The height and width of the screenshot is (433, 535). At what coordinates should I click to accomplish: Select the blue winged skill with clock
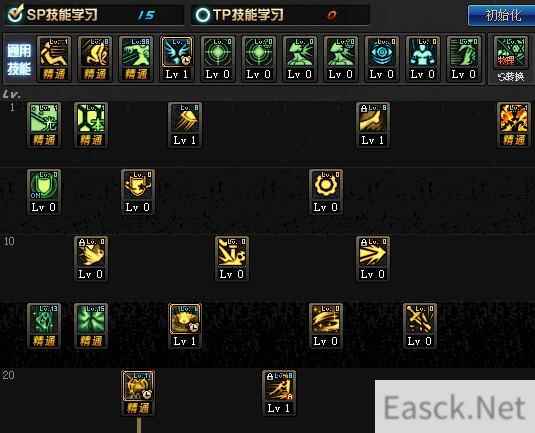pos(177,59)
